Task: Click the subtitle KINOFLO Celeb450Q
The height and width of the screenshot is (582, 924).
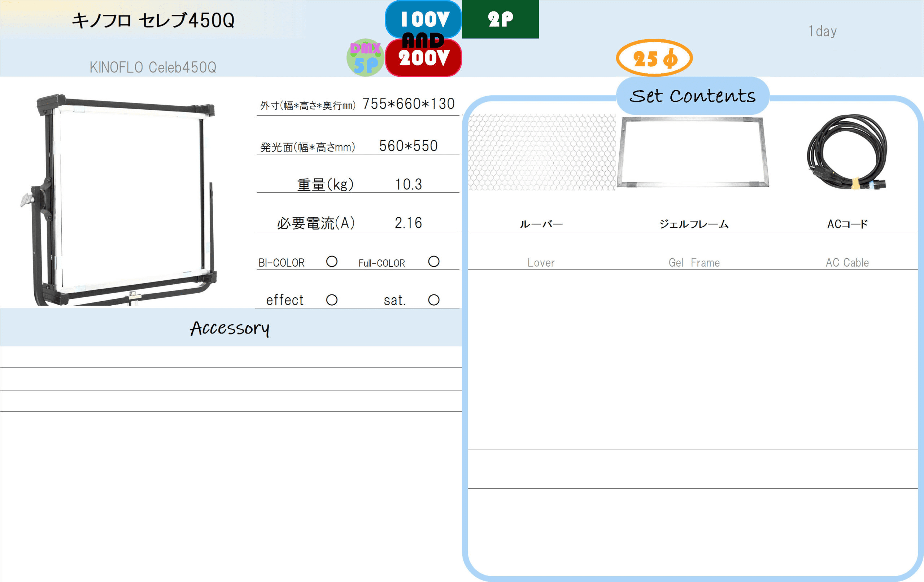Action: click(153, 67)
